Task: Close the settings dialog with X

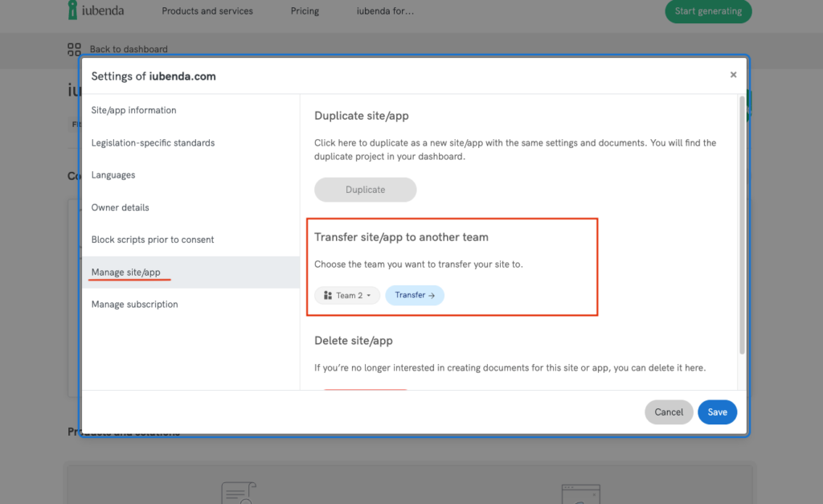Action: 733,75
